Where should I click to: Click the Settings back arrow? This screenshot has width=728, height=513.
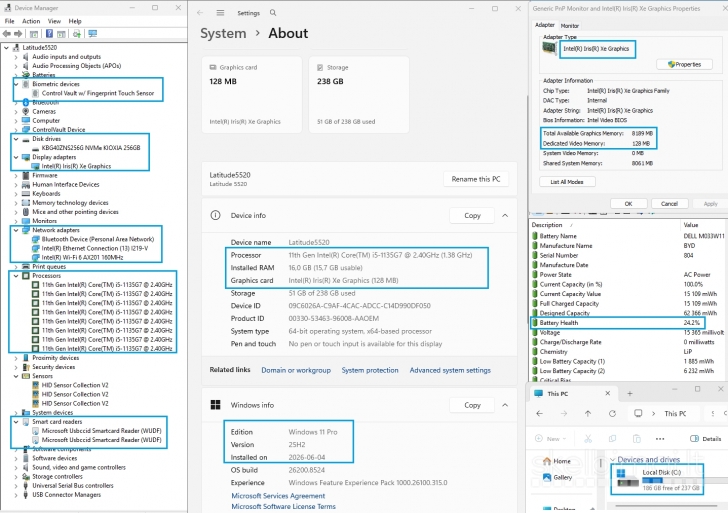[x=200, y=13]
